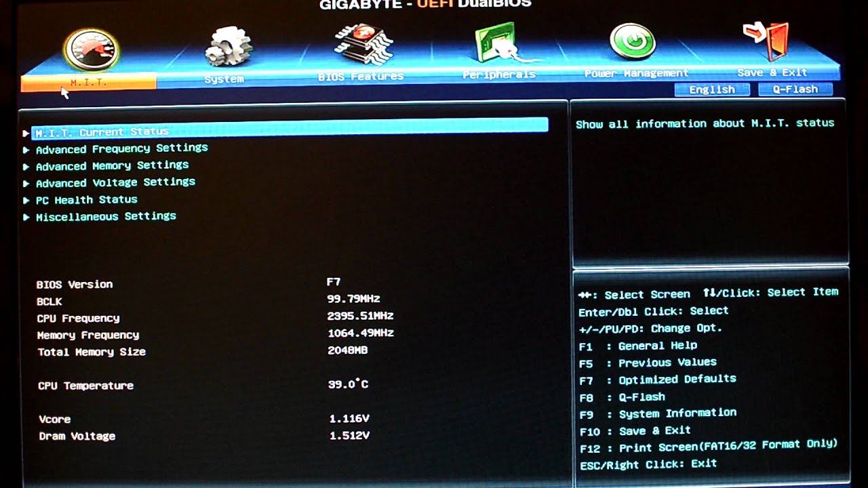Click the 1.512V Dram voltage value
The image size is (868, 488).
click(350, 435)
